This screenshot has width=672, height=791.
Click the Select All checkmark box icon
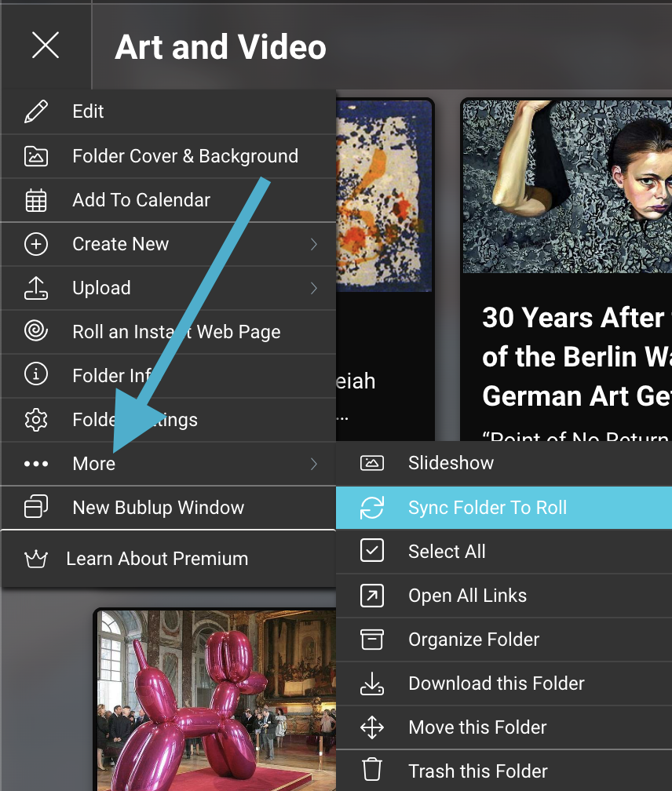click(372, 552)
